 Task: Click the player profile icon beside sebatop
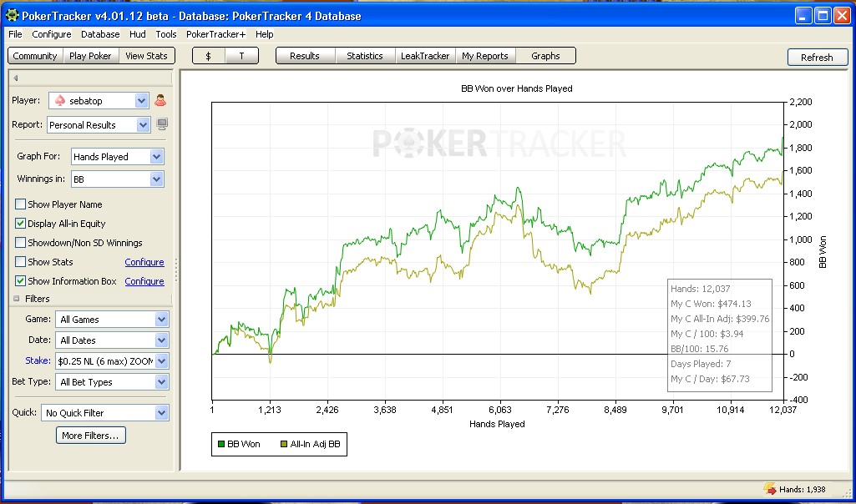160,101
